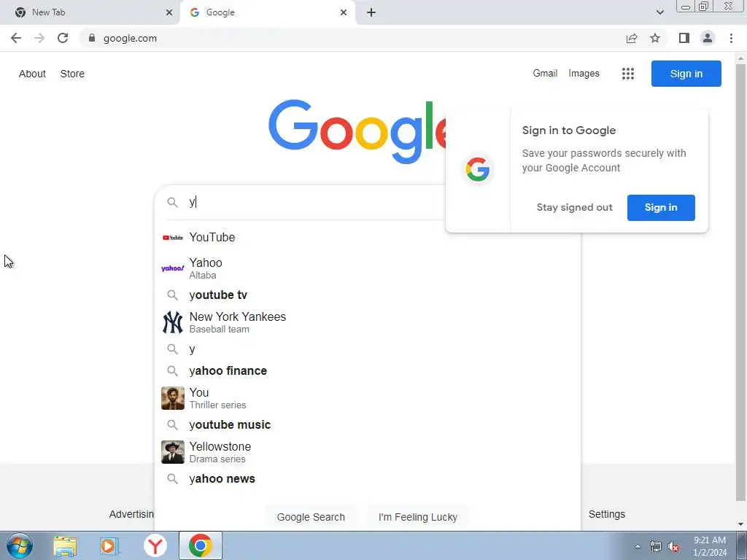Open the Chrome profile avatar icon
The image size is (747, 560).
(x=708, y=38)
